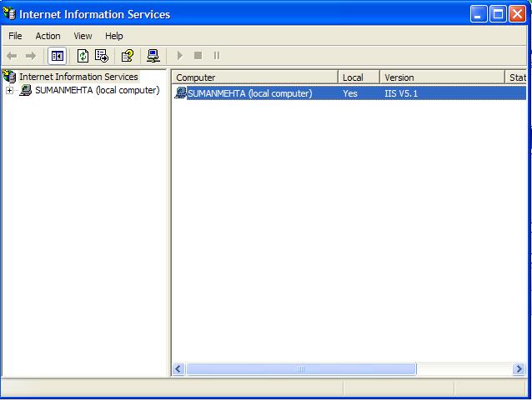Click the 'Yes' cell in Local column
The width and height of the screenshot is (532, 401).
click(350, 93)
